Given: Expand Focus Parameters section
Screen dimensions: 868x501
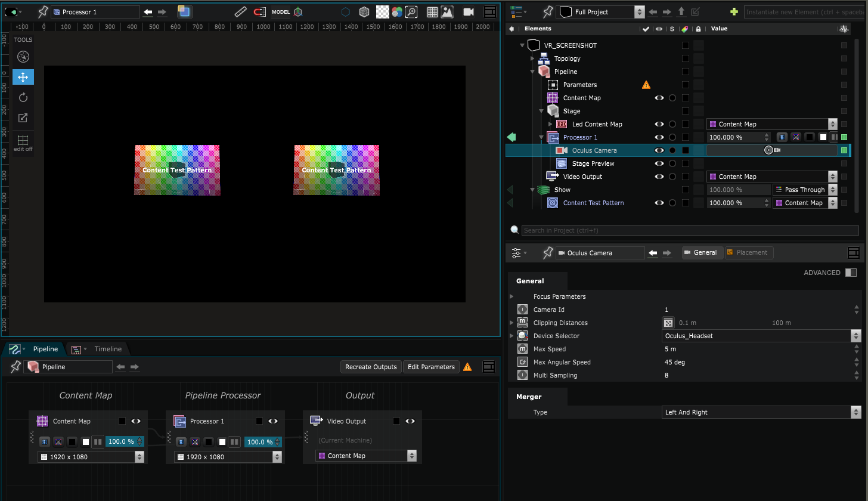Looking at the screenshot, I should point(511,296).
